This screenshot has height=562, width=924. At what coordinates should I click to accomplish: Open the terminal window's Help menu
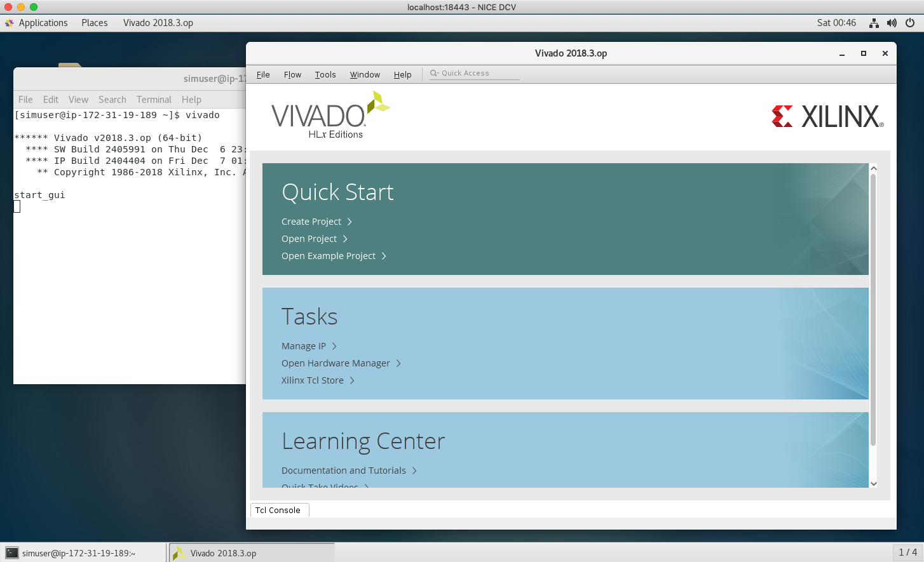pos(191,100)
